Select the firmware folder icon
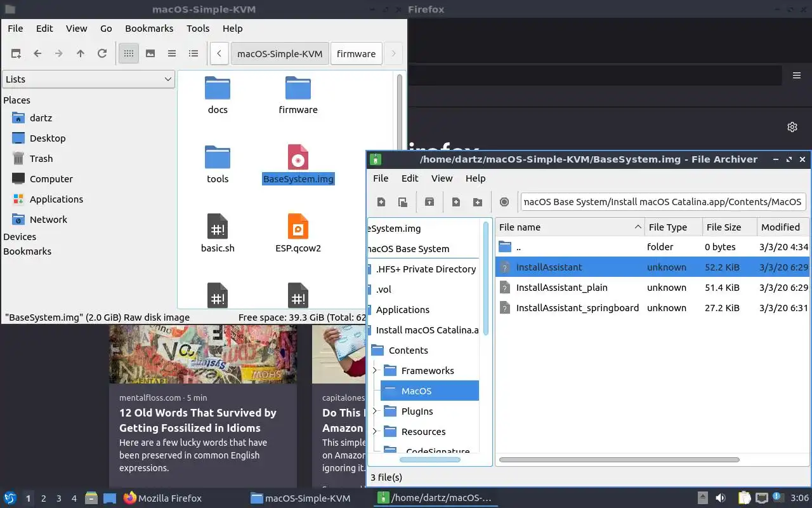 [298, 88]
